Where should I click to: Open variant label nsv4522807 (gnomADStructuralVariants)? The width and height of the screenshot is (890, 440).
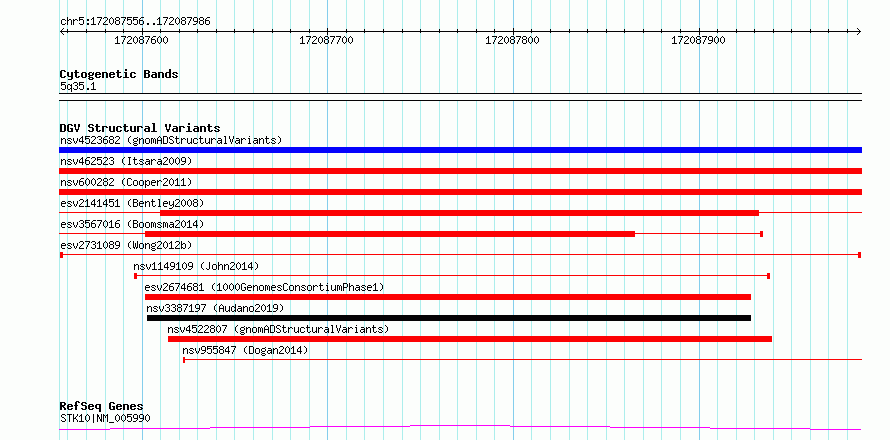[x=278, y=329]
